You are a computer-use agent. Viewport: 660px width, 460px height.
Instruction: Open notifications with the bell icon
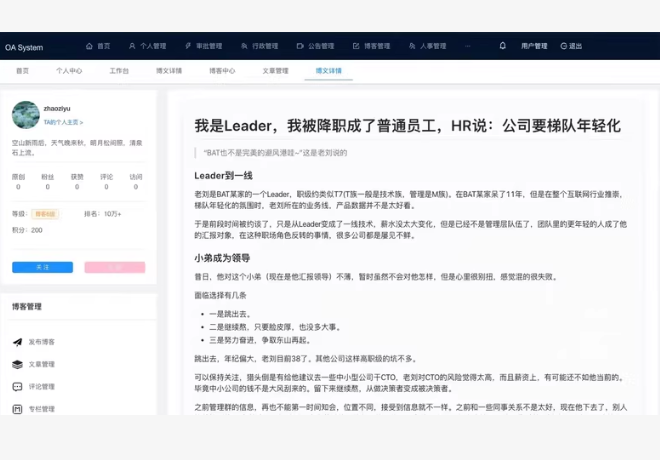click(x=503, y=45)
